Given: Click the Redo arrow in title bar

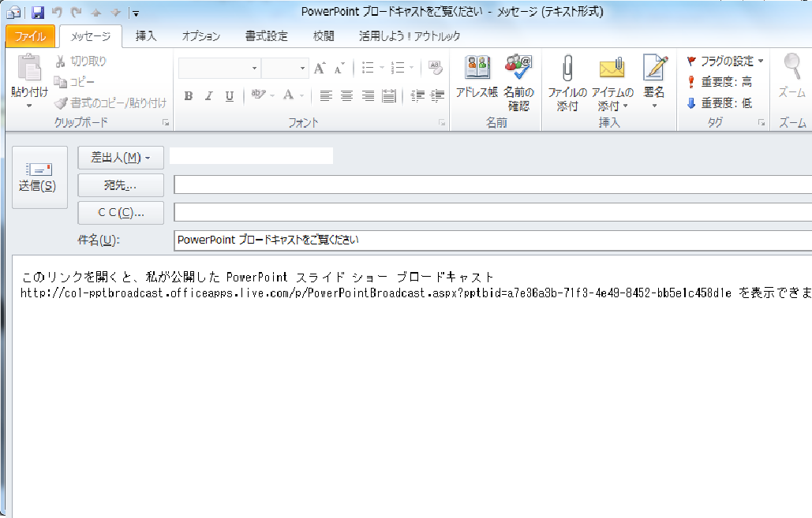Looking at the screenshot, I should 76,13.
